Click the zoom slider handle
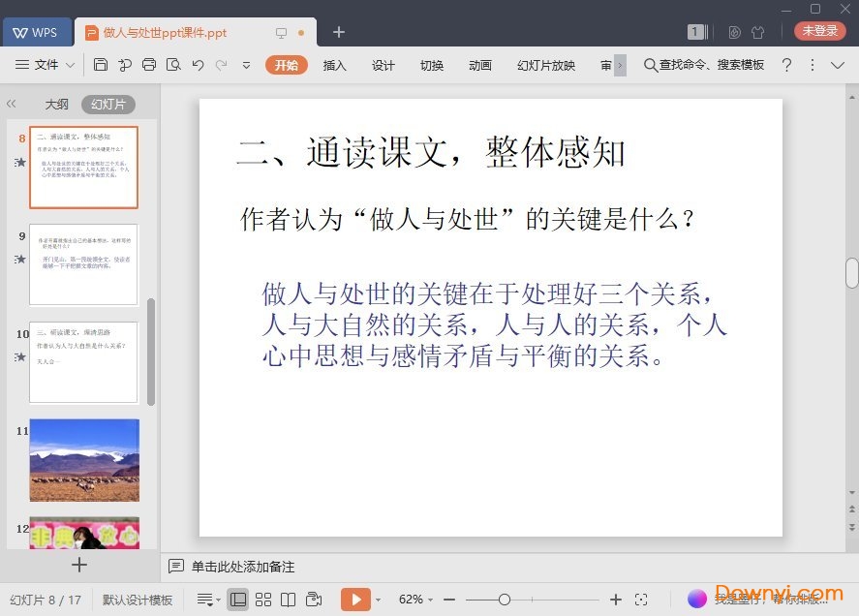Screen dimensions: 859x616 (505, 600)
